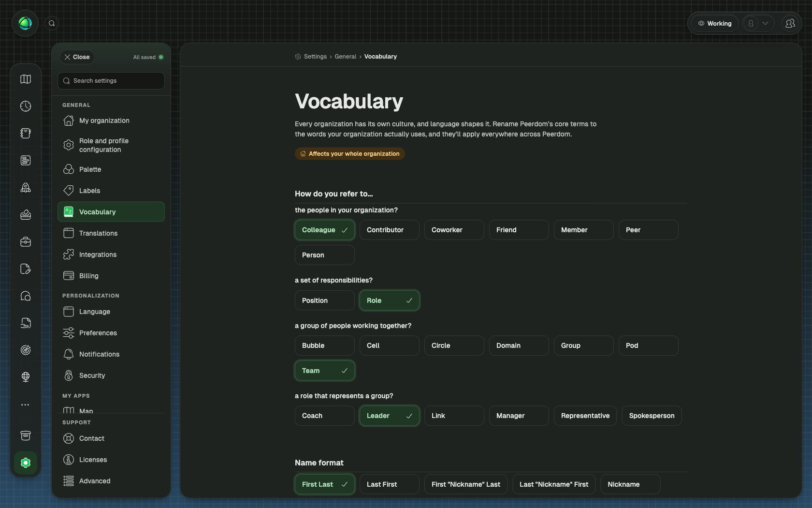
Task: Open the people group icon top right
Action: pos(790,23)
